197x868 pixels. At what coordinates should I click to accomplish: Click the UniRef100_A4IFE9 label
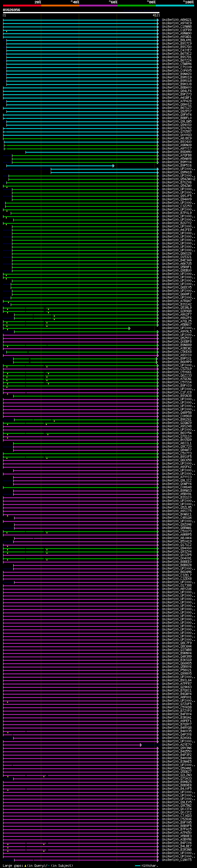[x=177, y=230]
